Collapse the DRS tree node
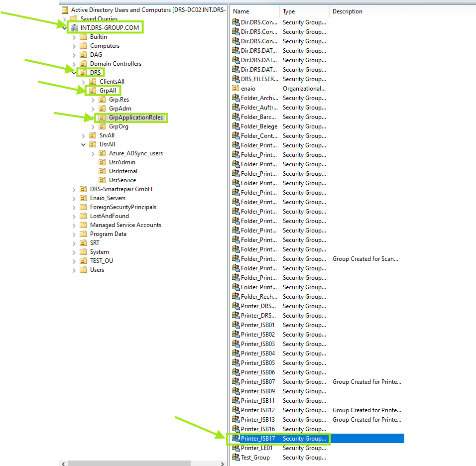The image size is (476, 466). (74, 73)
